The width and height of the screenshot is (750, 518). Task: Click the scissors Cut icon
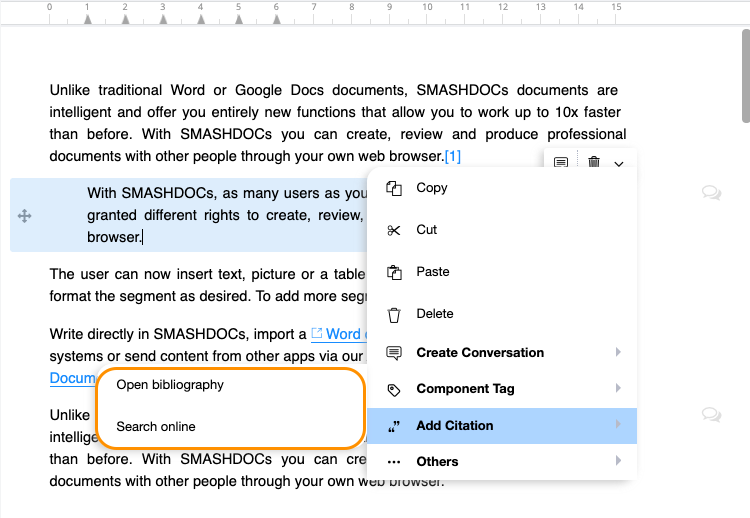394,231
